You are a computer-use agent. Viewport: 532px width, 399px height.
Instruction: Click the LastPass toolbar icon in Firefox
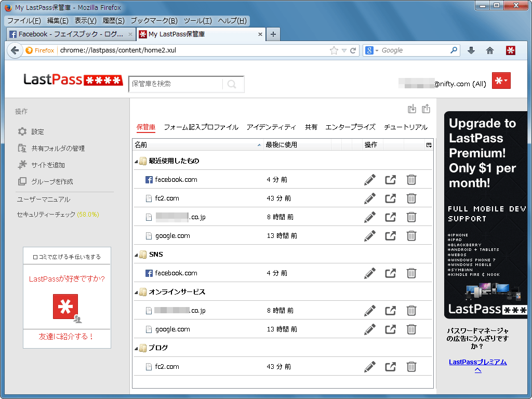pyautogui.click(x=511, y=50)
